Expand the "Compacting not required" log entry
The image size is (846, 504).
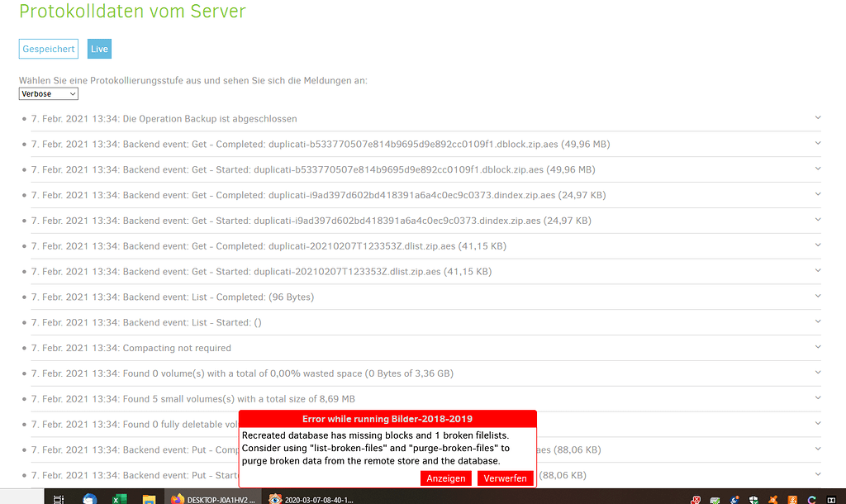(x=817, y=347)
